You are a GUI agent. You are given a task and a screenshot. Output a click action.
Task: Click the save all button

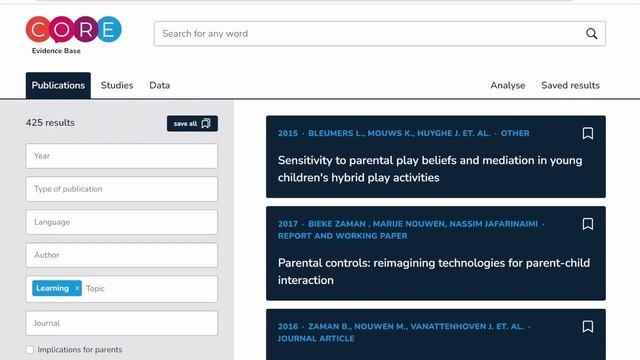192,124
